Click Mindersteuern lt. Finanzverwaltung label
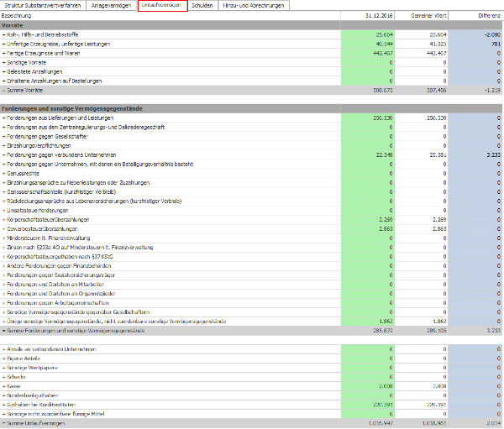The height and width of the screenshot is (429, 504). click(x=49, y=238)
